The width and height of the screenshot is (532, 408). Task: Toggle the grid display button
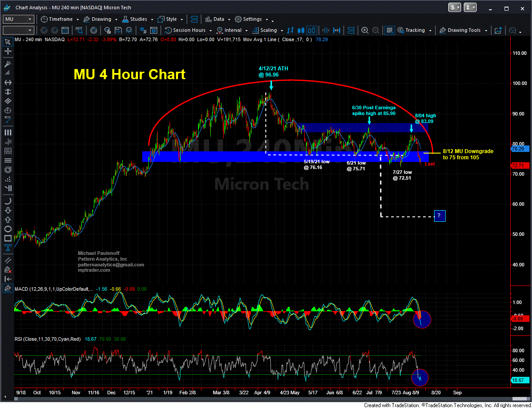[389, 31]
